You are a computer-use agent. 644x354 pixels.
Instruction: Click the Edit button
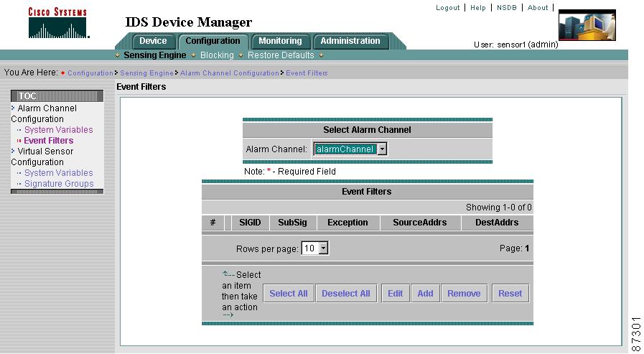(395, 294)
